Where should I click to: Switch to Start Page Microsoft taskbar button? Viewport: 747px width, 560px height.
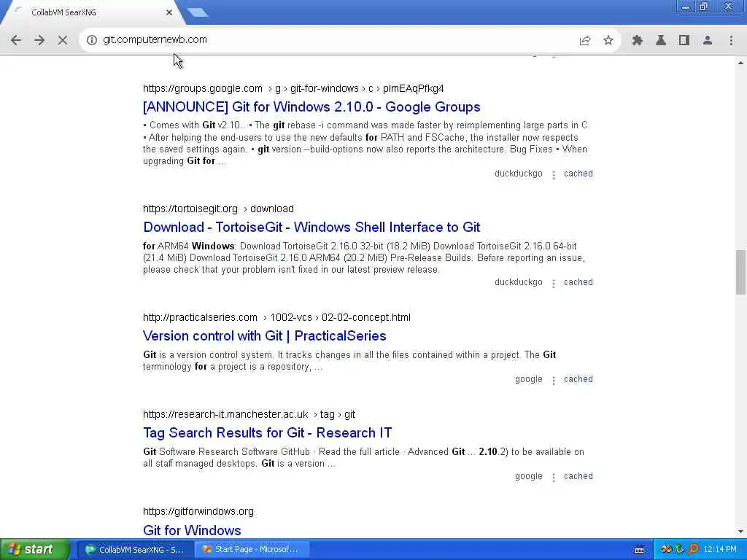coord(252,550)
